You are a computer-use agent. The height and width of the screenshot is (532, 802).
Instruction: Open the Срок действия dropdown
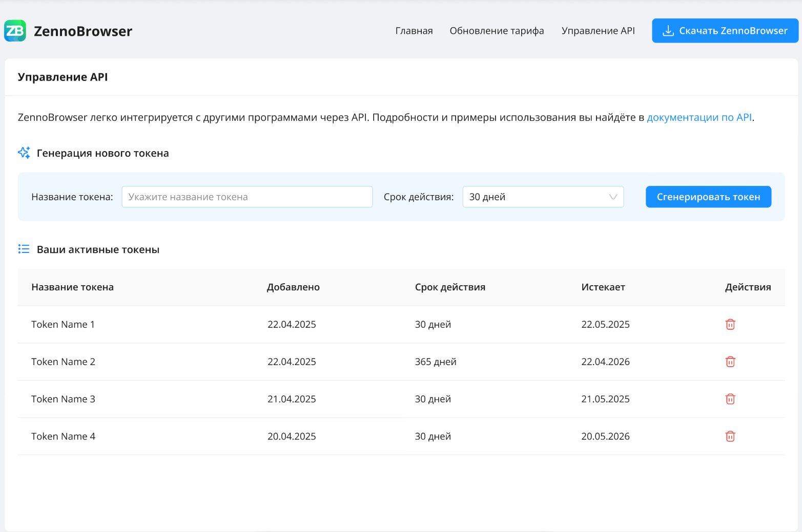(x=542, y=197)
